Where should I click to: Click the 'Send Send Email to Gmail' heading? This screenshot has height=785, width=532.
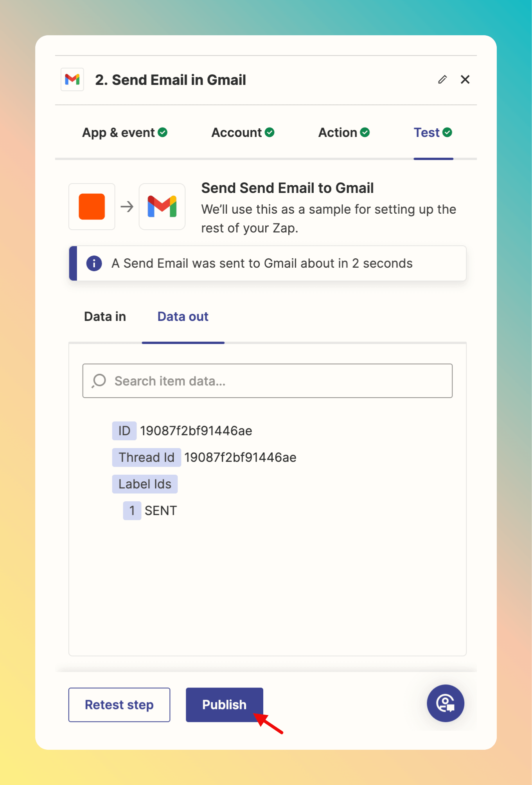point(288,188)
